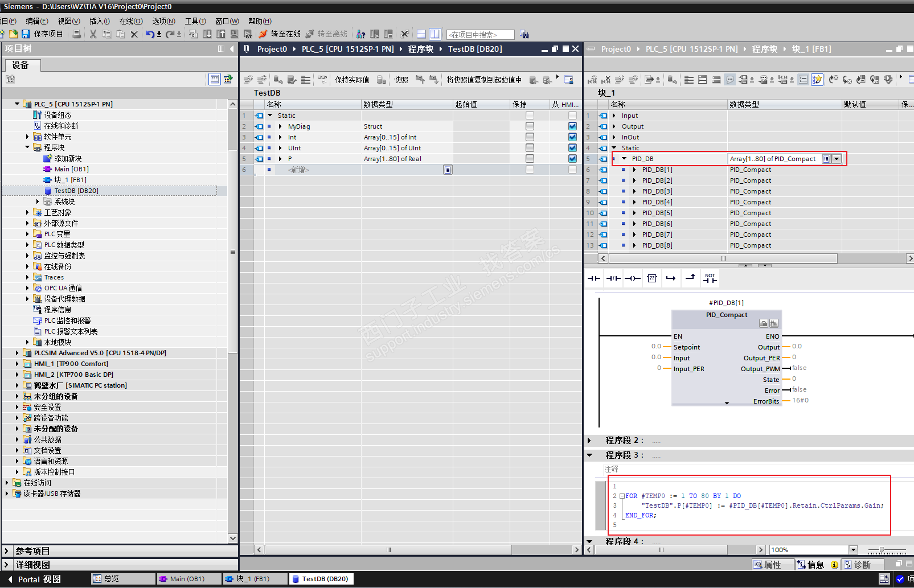The image size is (914, 588).
Task: Click the Main [OB1] block icon in tree
Action: click(x=48, y=169)
